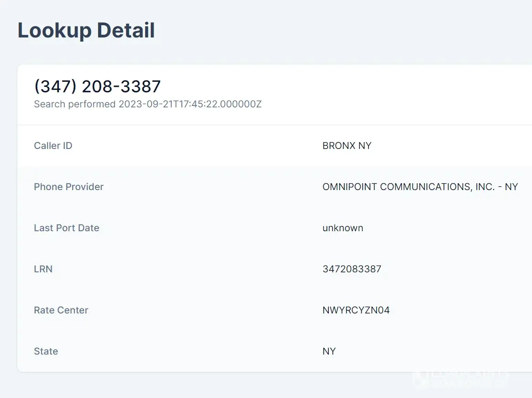The height and width of the screenshot is (398, 532).
Task: Click the State field label
Action: pyautogui.click(x=46, y=351)
